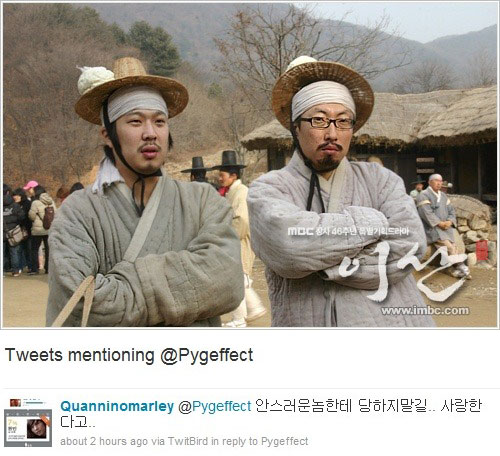Click the www.imbc.com watermark
Viewport: 500px width, 456px height.
pyautogui.click(x=425, y=311)
